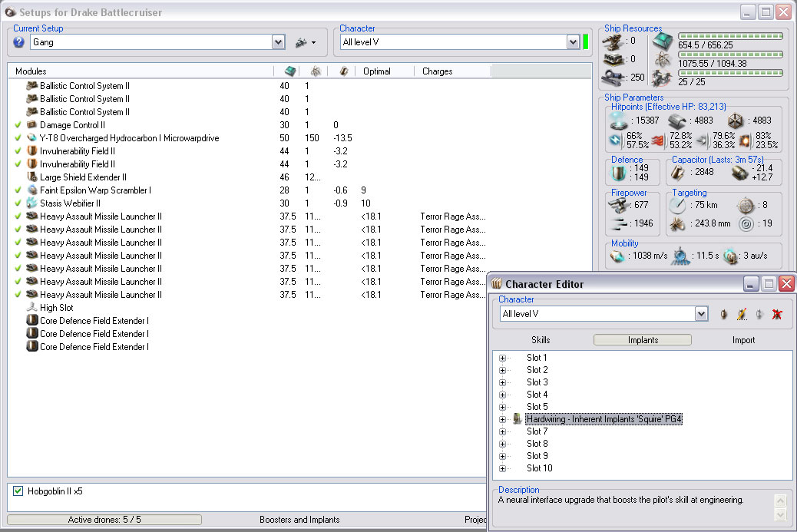Click the Squire PG4 implant icon
Image resolution: width=797 pixels, height=532 pixels.
pyautogui.click(x=517, y=419)
